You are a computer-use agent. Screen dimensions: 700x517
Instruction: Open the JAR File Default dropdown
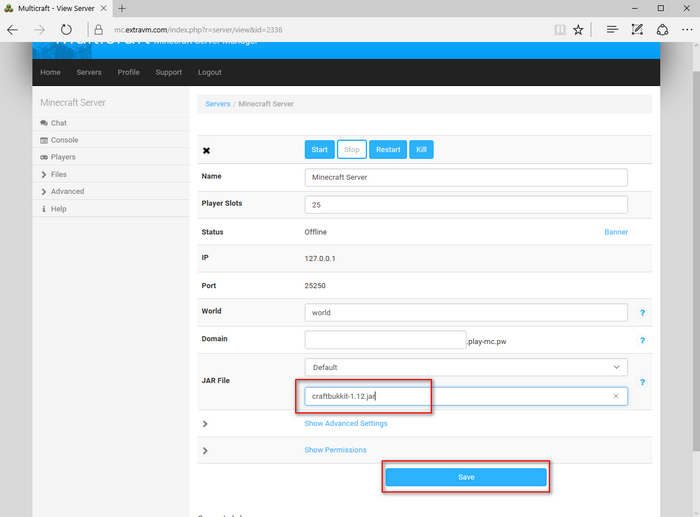coord(466,367)
